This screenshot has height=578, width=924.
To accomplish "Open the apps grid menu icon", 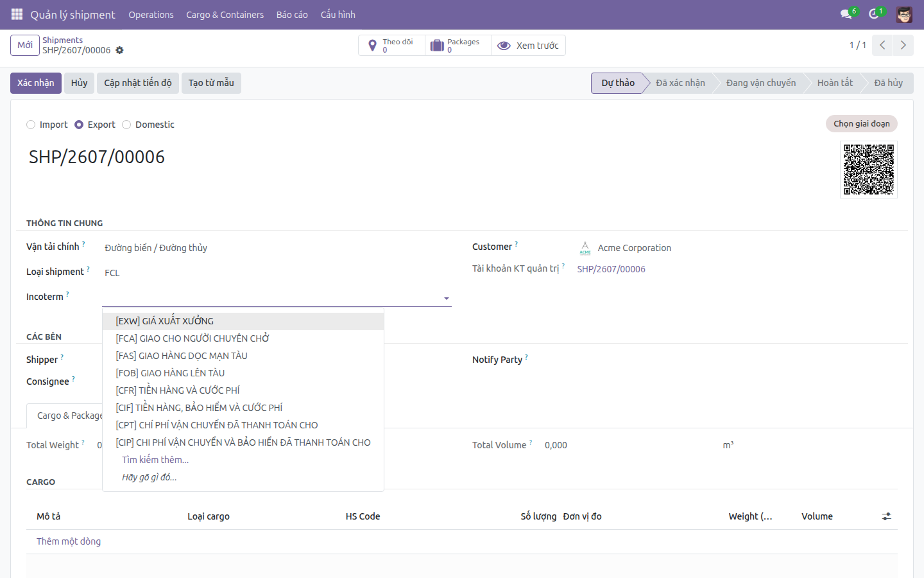I will pos(17,14).
